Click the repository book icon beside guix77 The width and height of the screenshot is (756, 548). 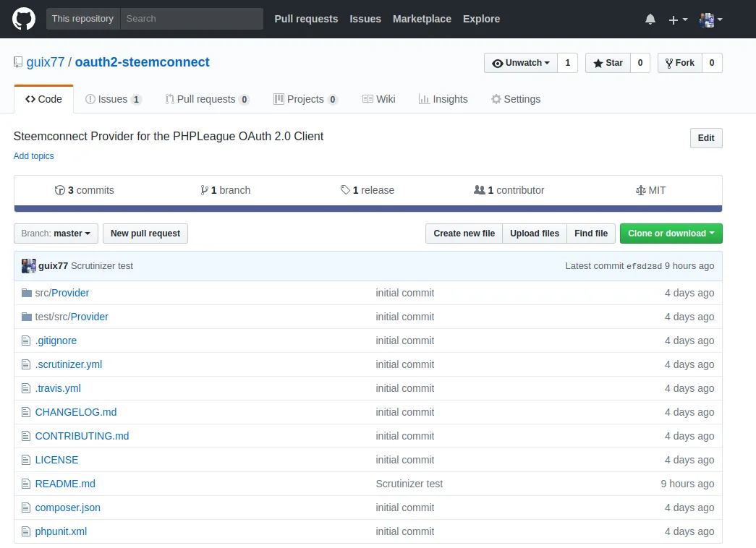tap(18, 62)
